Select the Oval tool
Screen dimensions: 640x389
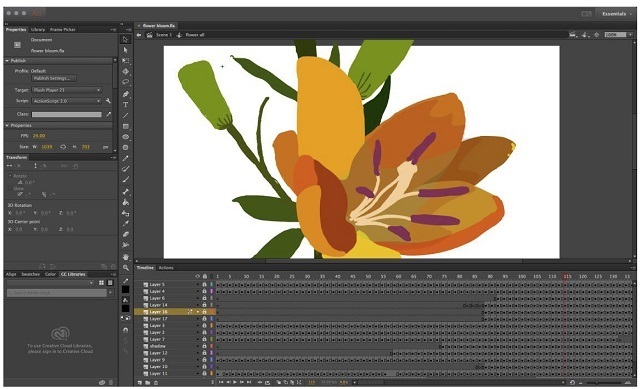point(125,137)
